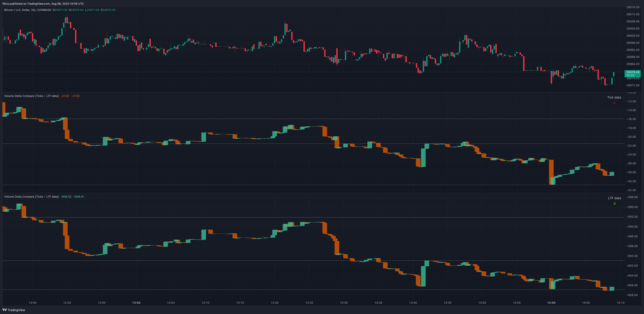Image resolution: width=644 pixels, height=314 pixels.
Task: Click the 13:00 time axis label
Action: pos(136,303)
